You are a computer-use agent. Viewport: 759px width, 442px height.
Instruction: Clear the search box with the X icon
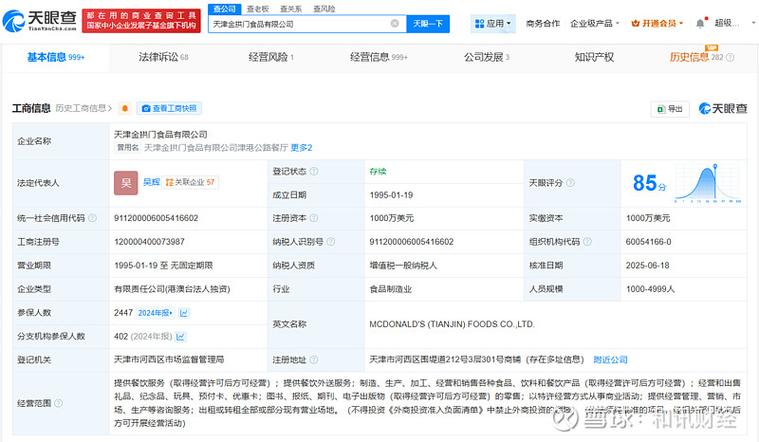pyautogui.click(x=395, y=23)
